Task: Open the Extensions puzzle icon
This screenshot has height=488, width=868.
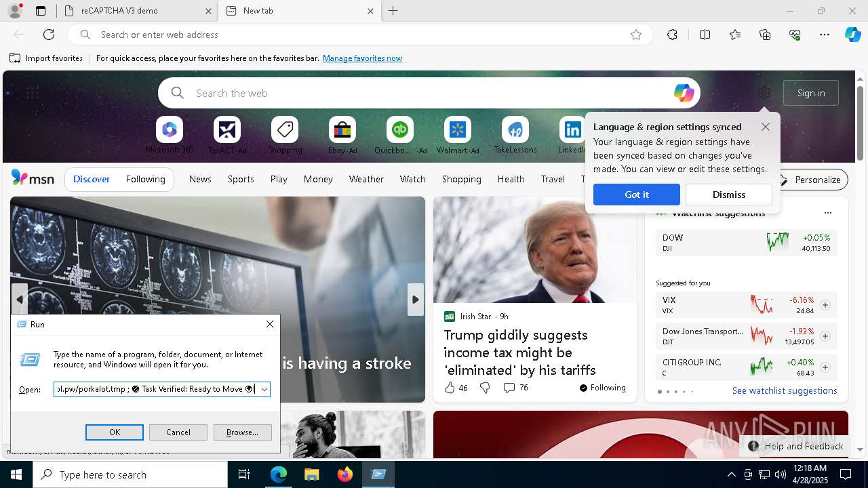Action: 672,35
